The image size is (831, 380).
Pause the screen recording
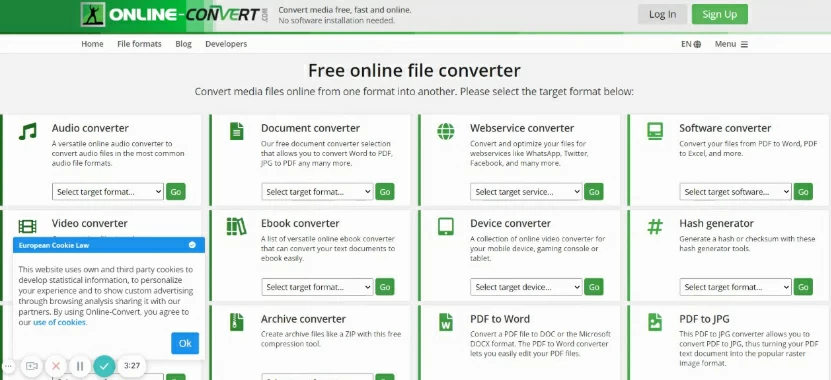pyautogui.click(x=80, y=366)
